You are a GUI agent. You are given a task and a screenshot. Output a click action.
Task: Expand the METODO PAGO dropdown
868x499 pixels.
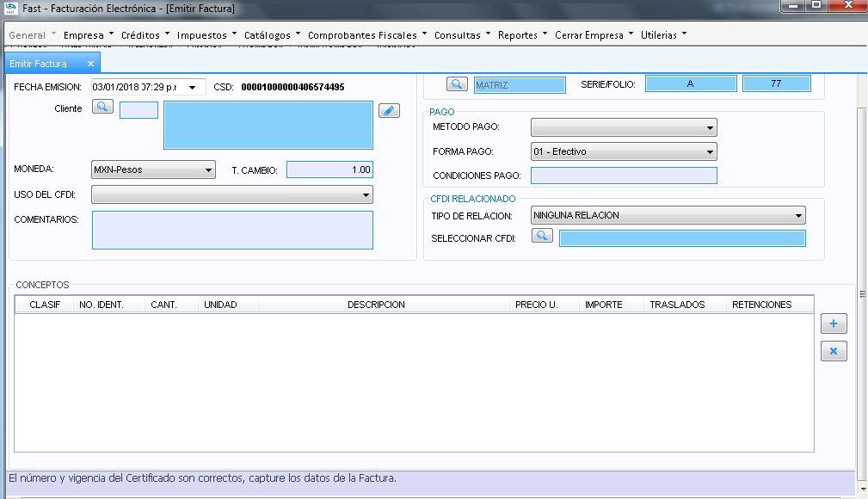point(710,127)
